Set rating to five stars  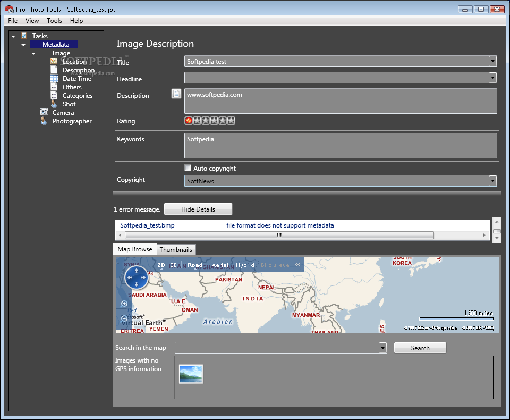[x=231, y=121]
